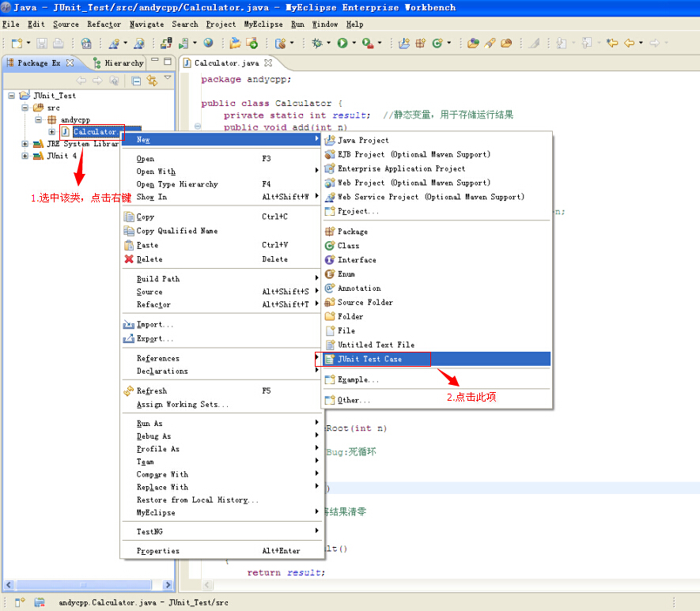The height and width of the screenshot is (611, 700).
Task: Click the New Java Class toolbar icon
Action: (437, 43)
